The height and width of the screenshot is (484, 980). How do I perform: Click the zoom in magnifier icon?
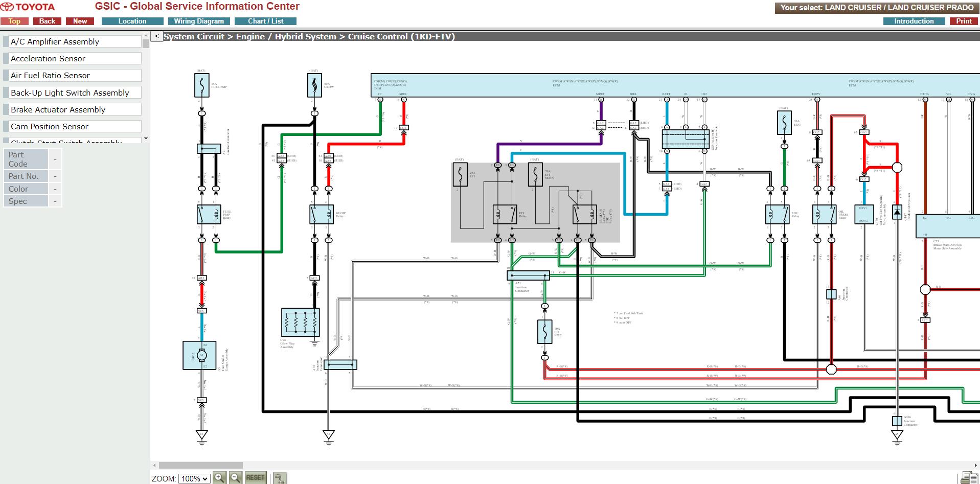tap(219, 478)
